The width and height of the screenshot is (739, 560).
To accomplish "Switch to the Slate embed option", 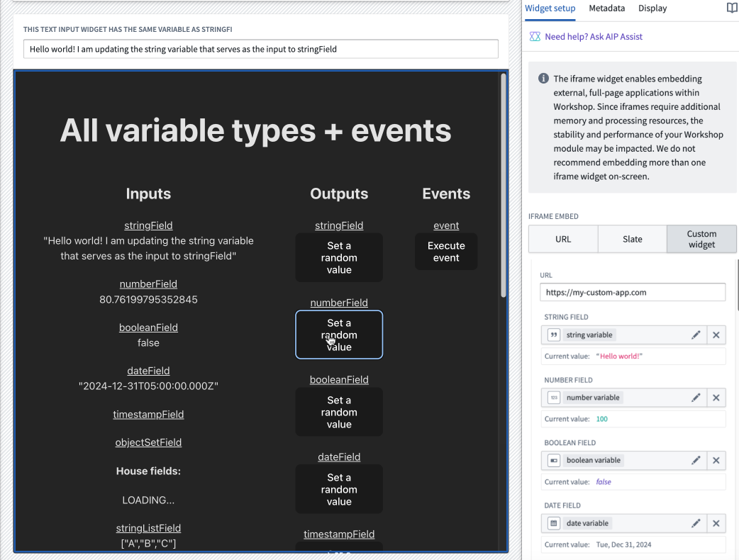I will point(632,239).
